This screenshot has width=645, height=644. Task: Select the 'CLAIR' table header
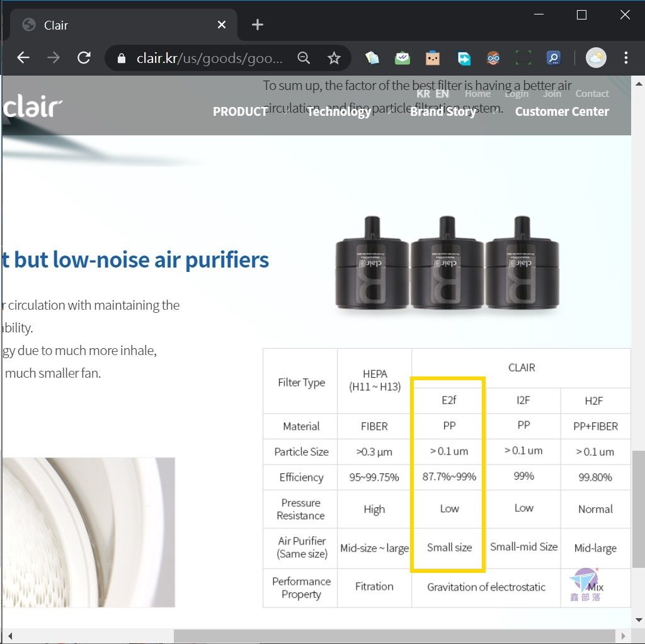521,368
